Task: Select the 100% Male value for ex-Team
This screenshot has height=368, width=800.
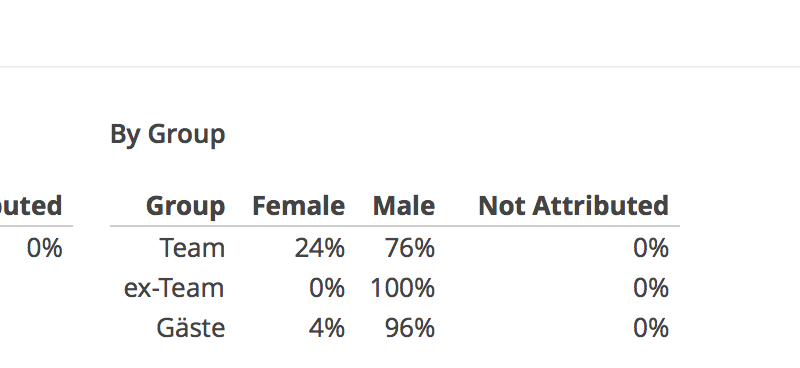Action: tap(403, 288)
